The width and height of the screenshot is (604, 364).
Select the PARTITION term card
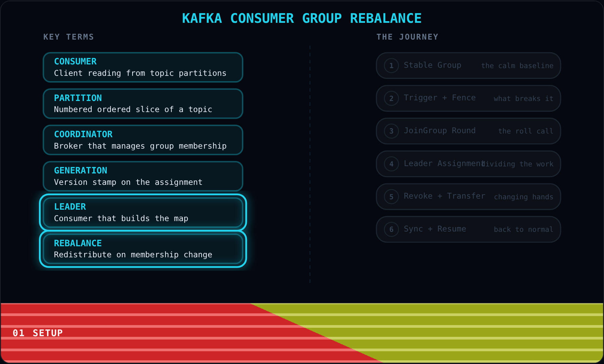(143, 104)
